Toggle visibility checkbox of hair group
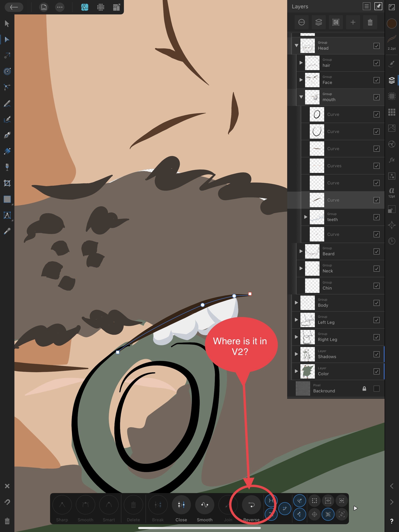Viewport: 399px width, 532px height. click(x=376, y=63)
